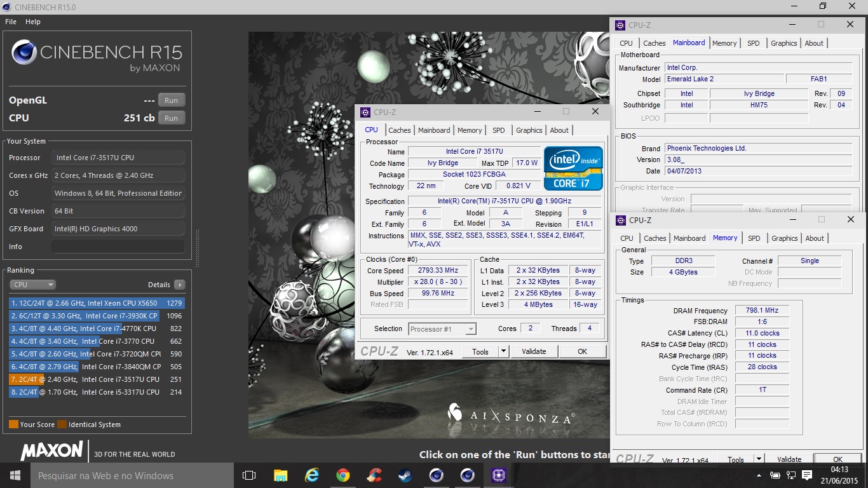Select ranking row Intel Core i7-3720QM
Screen dimensions: 868x488
coord(97,354)
